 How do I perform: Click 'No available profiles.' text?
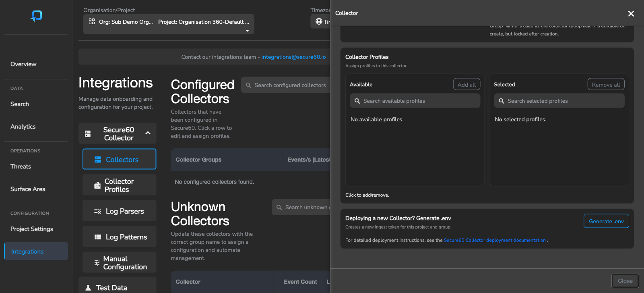(x=377, y=119)
